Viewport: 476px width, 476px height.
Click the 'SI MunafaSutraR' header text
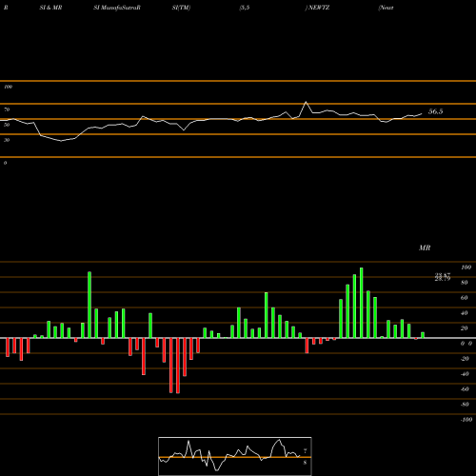click(x=117, y=8)
